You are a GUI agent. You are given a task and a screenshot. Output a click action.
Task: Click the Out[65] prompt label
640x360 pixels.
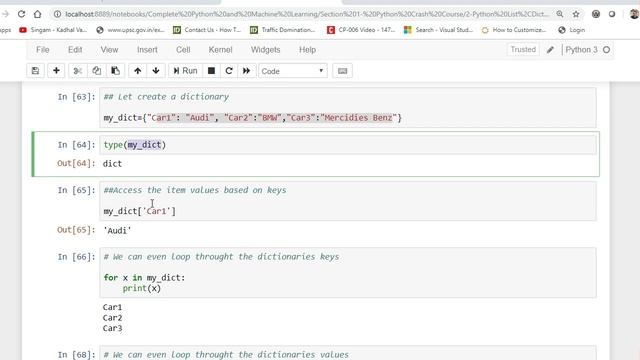(x=76, y=230)
